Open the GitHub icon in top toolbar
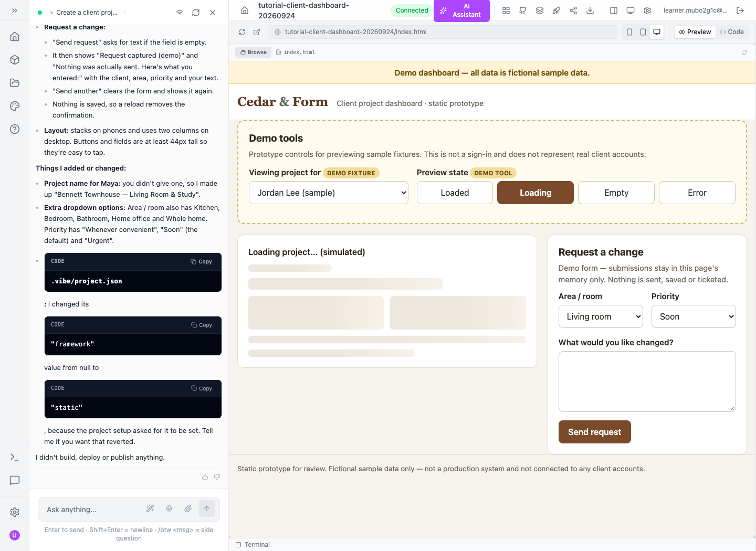 tap(523, 10)
